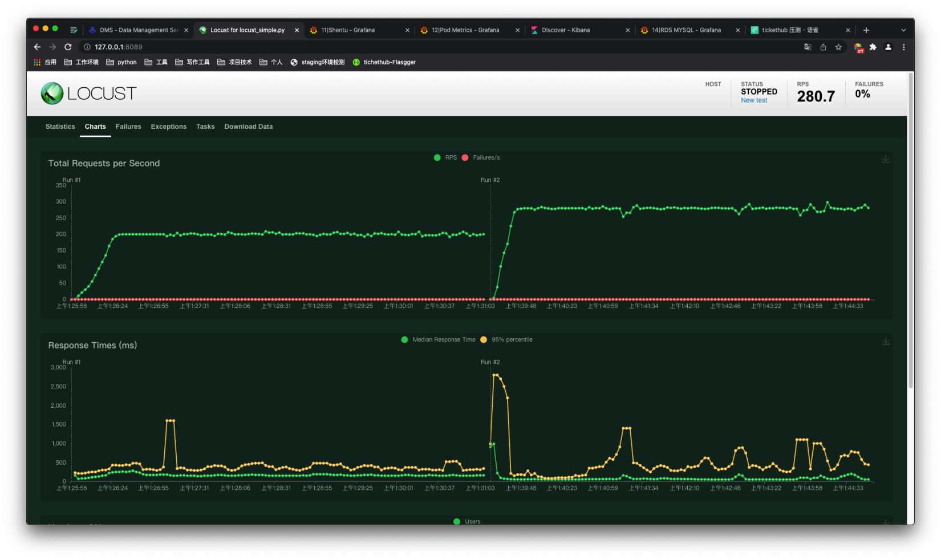This screenshot has height=560, width=941.
Task: Open the tichethub-Flasgger bookmark
Action: click(x=384, y=62)
